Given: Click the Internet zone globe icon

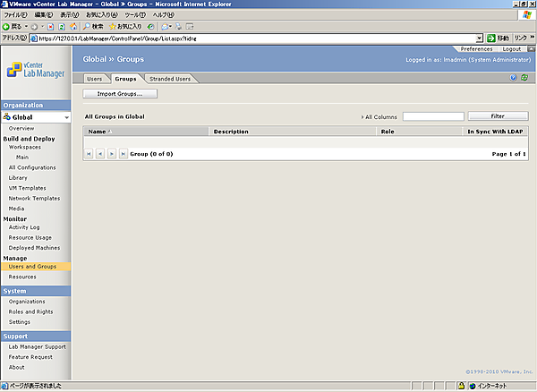Looking at the screenshot, I should [473, 386].
